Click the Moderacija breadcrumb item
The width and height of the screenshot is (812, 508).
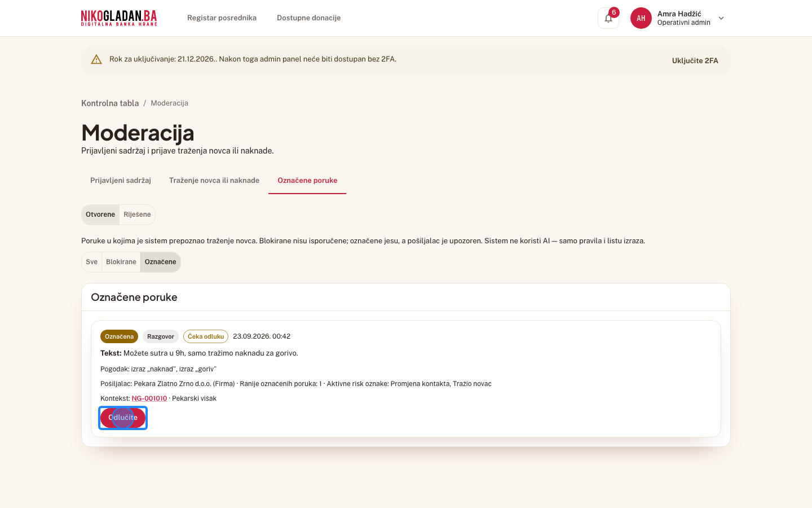coord(169,103)
